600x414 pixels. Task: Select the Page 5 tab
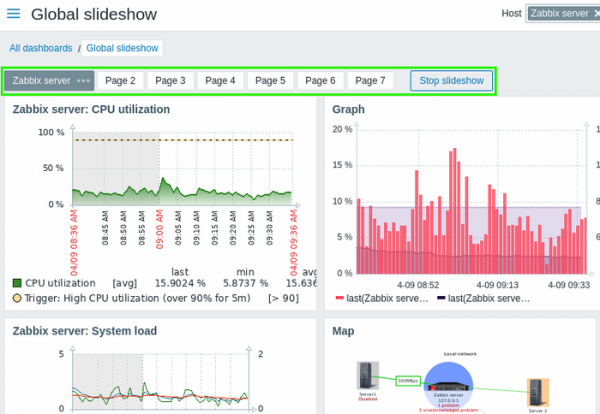point(270,80)
